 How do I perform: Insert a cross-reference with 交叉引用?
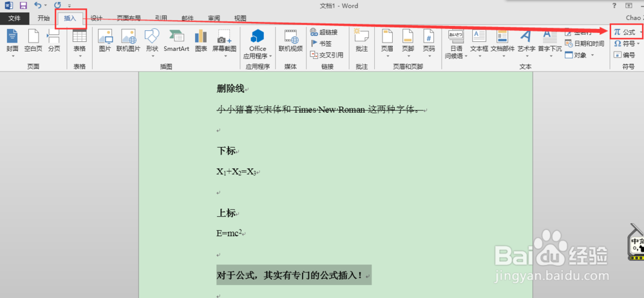tap(326, 55)
